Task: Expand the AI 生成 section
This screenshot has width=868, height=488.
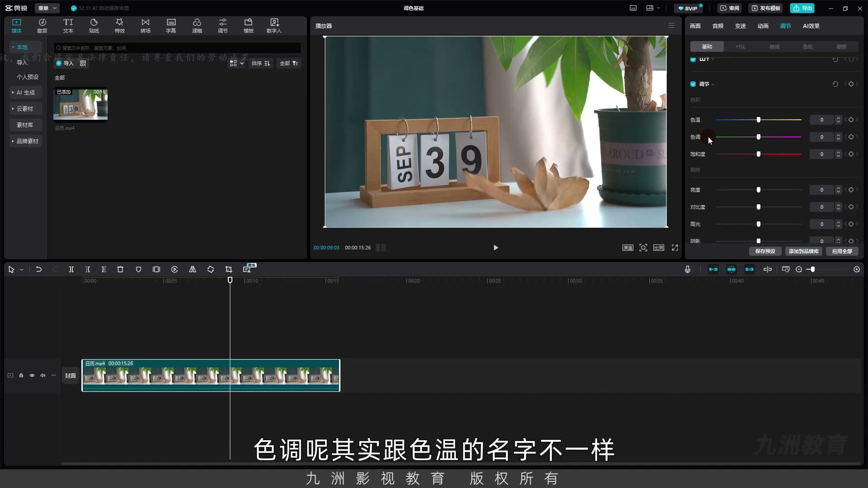Action: click(25, 92)
